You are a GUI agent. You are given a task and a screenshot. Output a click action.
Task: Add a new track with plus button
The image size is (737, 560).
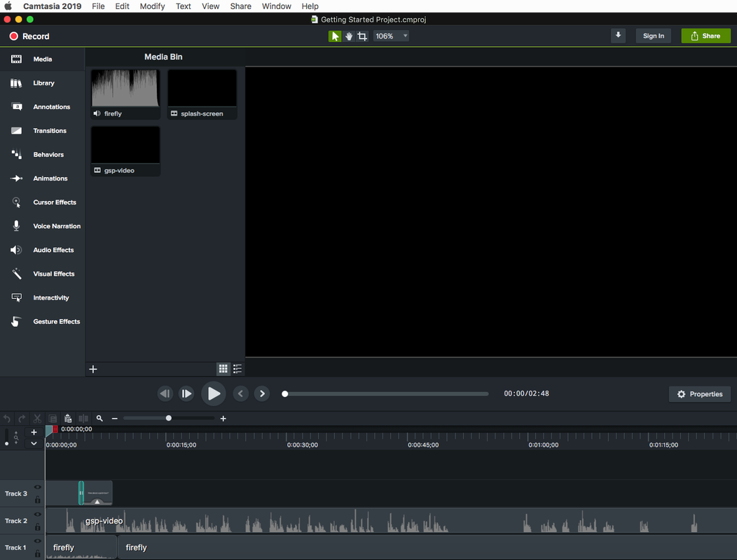[x=34, y=432]
